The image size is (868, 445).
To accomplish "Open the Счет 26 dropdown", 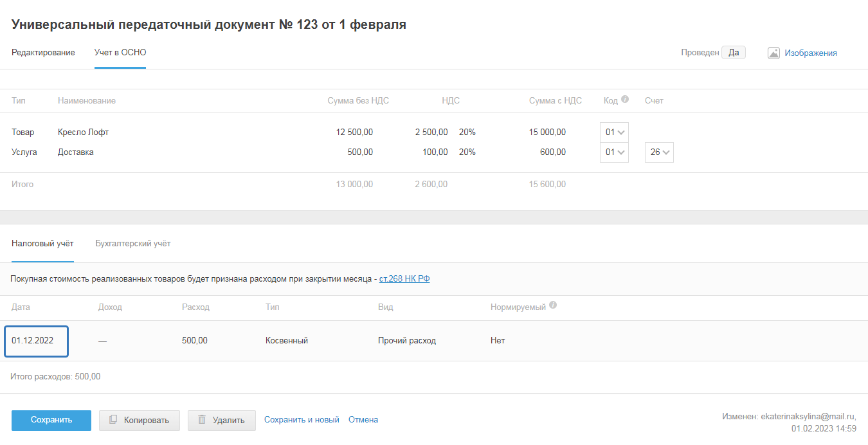I will [659, 152].
